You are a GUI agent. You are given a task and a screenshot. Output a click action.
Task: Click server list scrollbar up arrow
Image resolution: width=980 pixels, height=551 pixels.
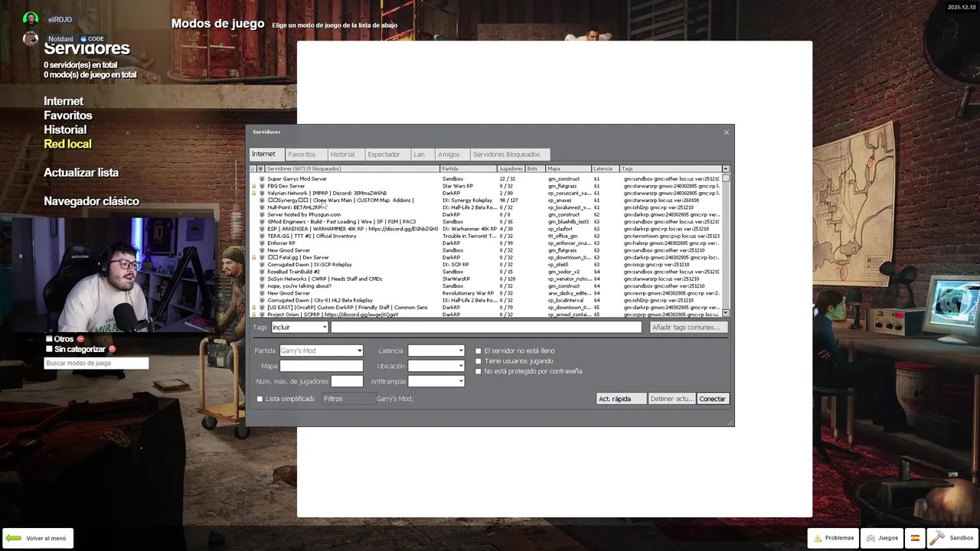pyautogui.click(x=726, y=169)
